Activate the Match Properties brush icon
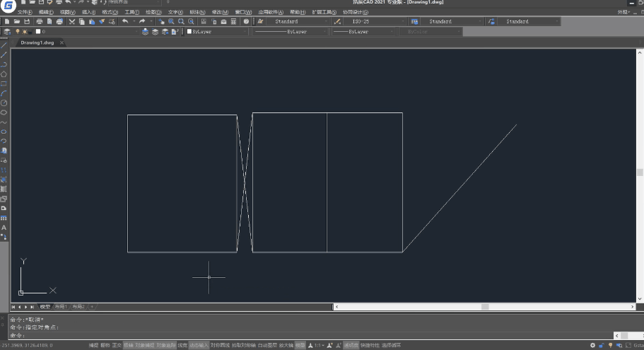 click(102, 21)
